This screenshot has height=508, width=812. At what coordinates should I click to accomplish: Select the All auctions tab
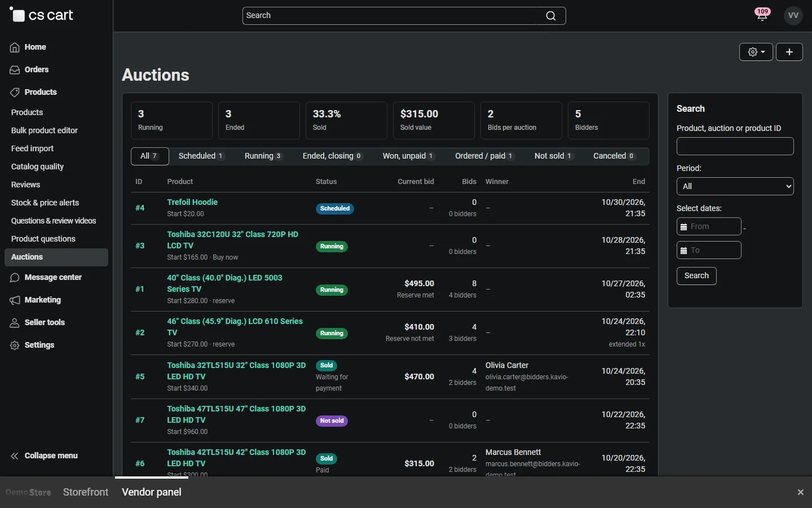150,156
